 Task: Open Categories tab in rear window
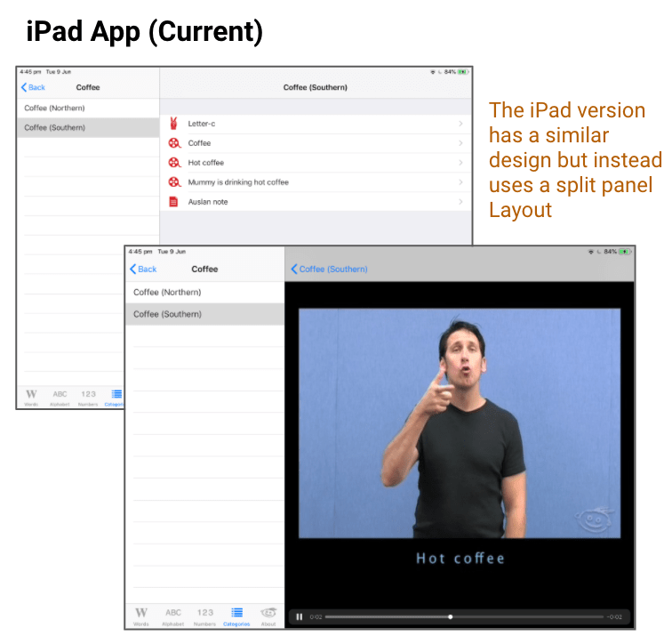(115, 398)
